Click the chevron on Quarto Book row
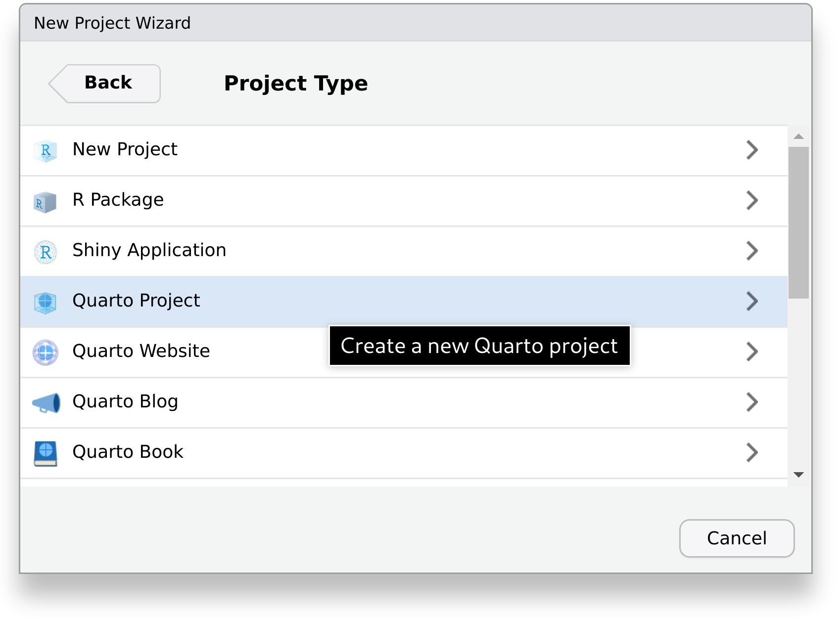 click(751, 453)
